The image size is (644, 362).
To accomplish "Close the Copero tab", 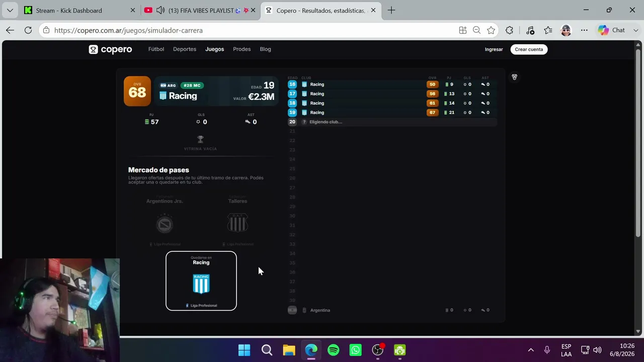I will [x=373, y=10].
